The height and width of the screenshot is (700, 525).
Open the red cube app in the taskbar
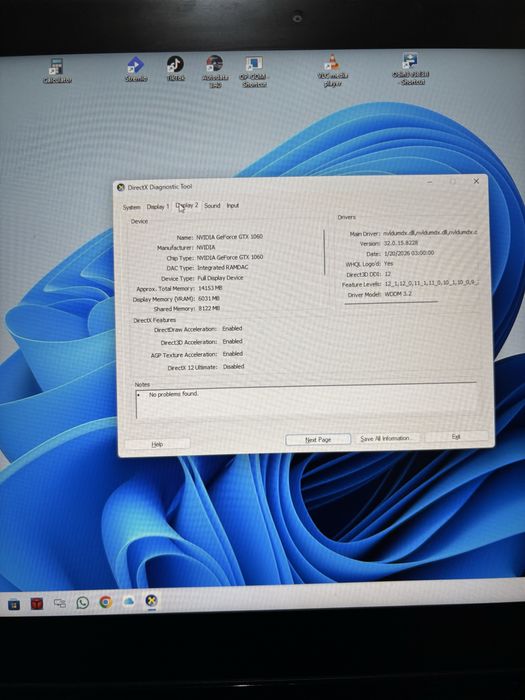click(37, 604)
